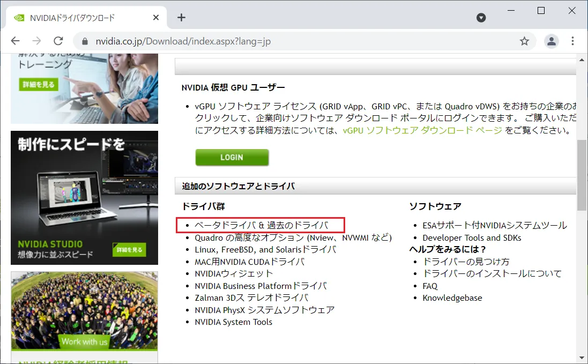Screen dimensions: 588x364
Task: Bookmark this page with the star icon
Action: click(524, 41)
